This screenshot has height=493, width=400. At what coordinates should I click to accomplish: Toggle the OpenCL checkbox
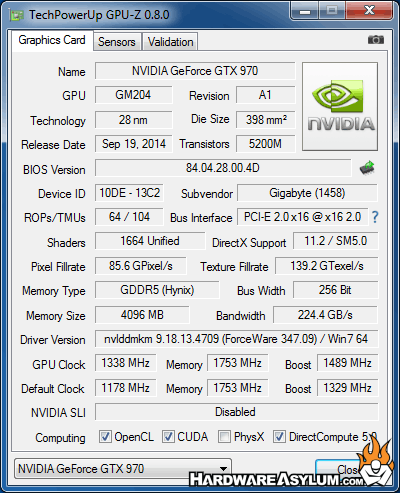tap(105, 436)
